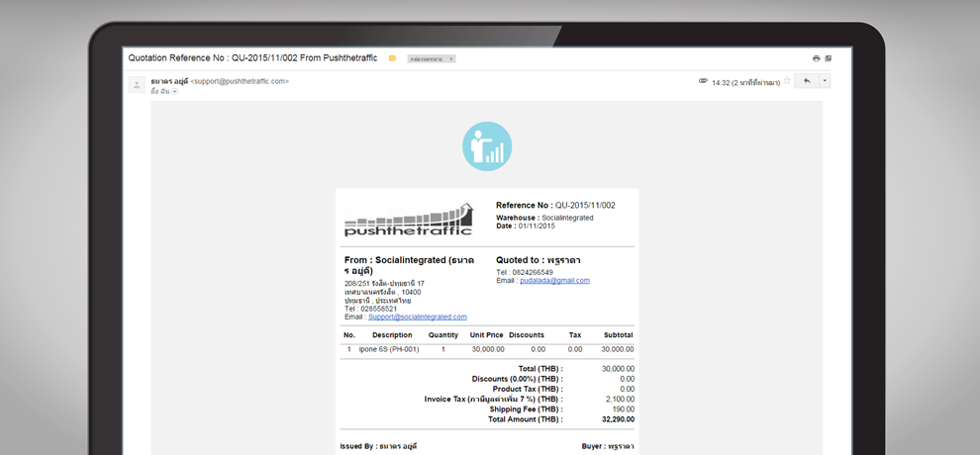Click the Date 01/11/2015 text
Viewport: 980px width, 455px height.
coord(526,226)
